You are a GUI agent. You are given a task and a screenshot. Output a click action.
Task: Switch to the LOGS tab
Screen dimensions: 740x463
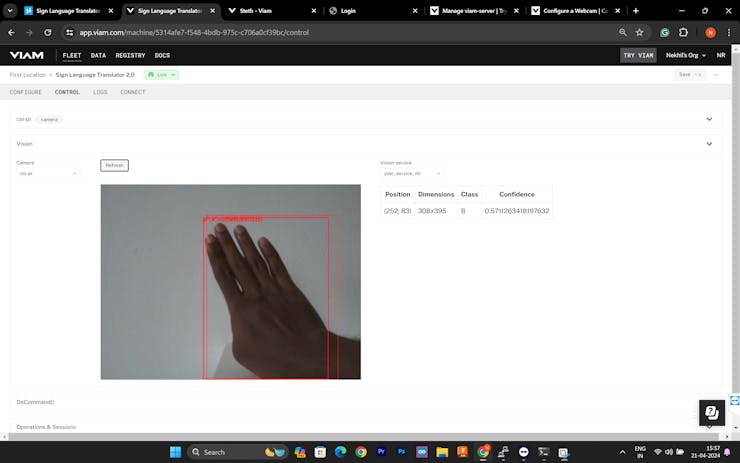pos(100,92)
